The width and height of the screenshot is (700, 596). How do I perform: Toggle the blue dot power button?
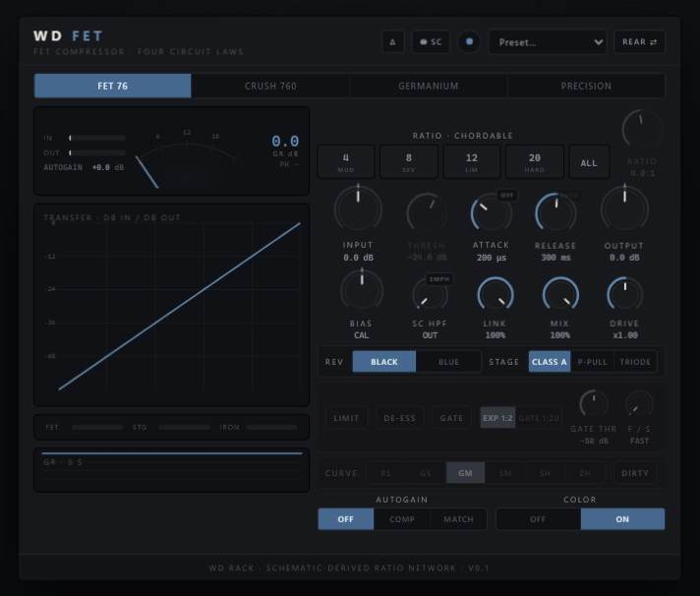click(x=469, y=41)
